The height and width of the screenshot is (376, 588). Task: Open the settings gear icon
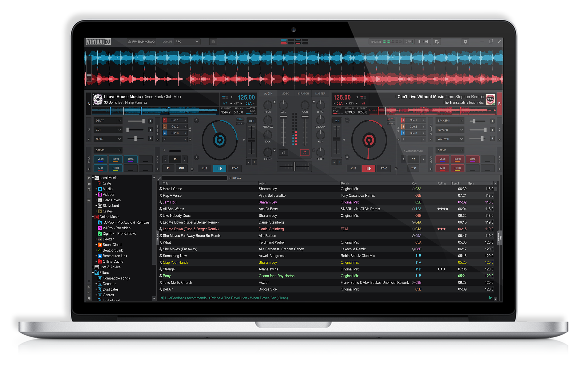click(x=465, y=42)
